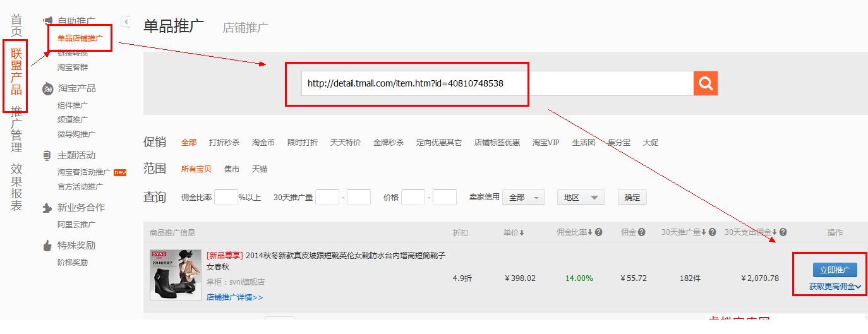
Task: Select 天猫 range filter
Action: 260,169
